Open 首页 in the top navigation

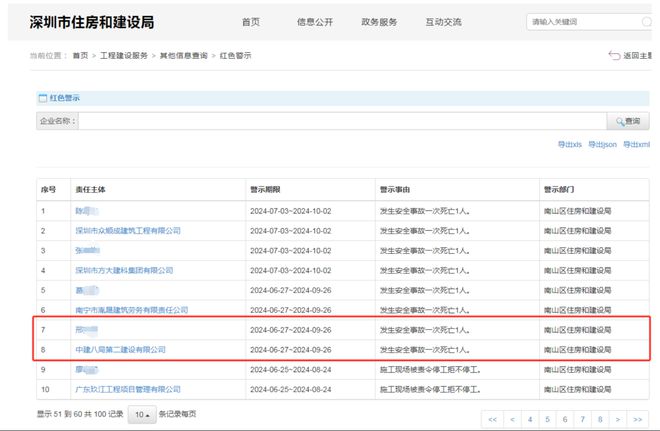click(251, 22)
